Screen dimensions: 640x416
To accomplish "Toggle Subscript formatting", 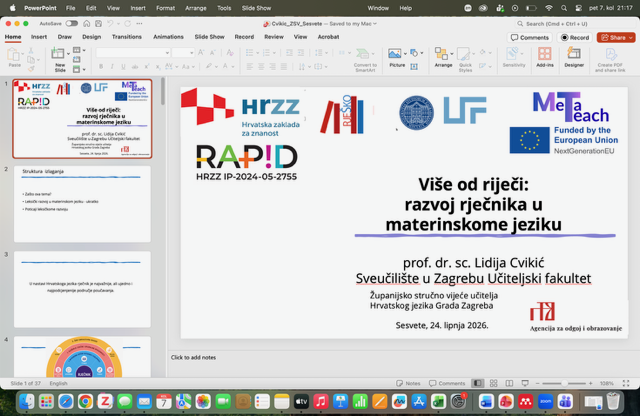I will [158, 67].
